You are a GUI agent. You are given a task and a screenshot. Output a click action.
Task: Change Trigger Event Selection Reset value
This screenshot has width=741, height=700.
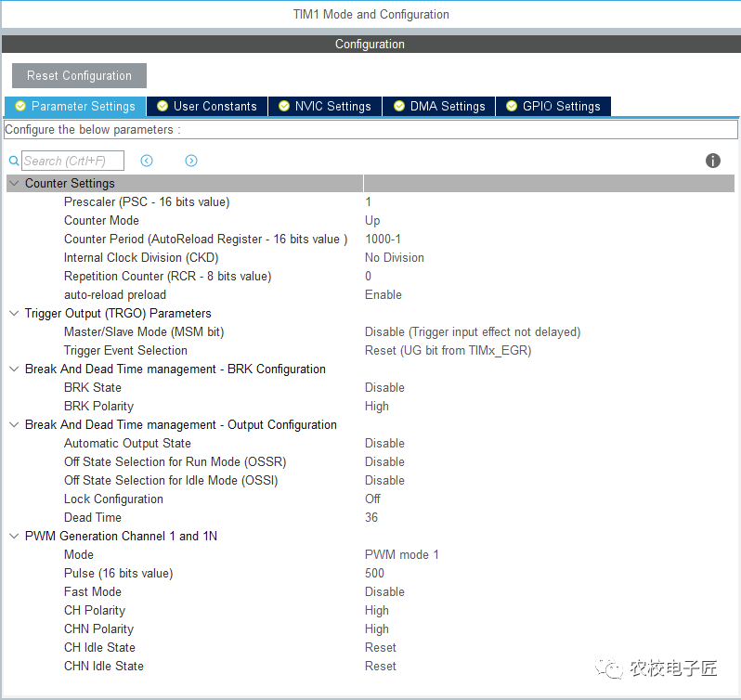(448, 351)
